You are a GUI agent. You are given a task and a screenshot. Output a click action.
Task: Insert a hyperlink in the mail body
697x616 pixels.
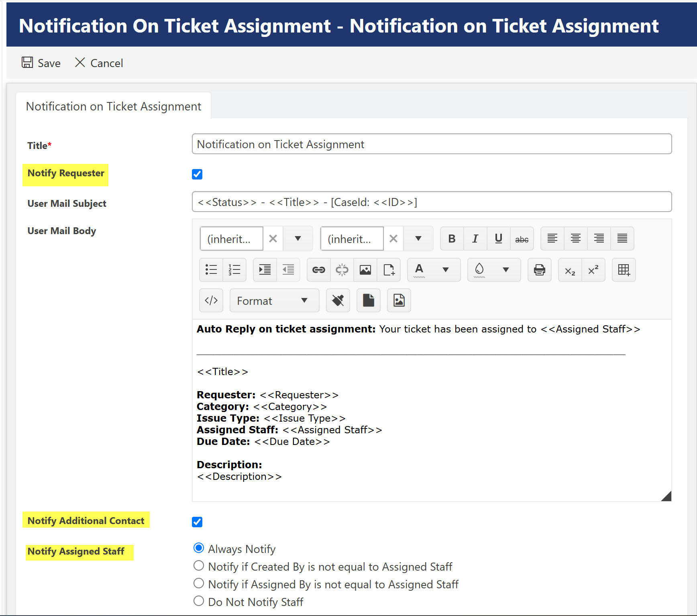(318, 270)
